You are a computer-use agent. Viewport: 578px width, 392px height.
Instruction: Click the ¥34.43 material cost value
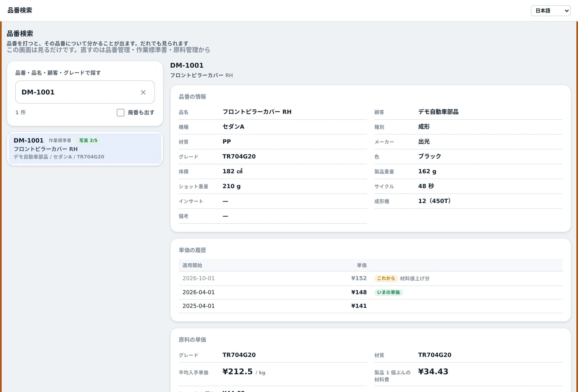tap(433, 372)
